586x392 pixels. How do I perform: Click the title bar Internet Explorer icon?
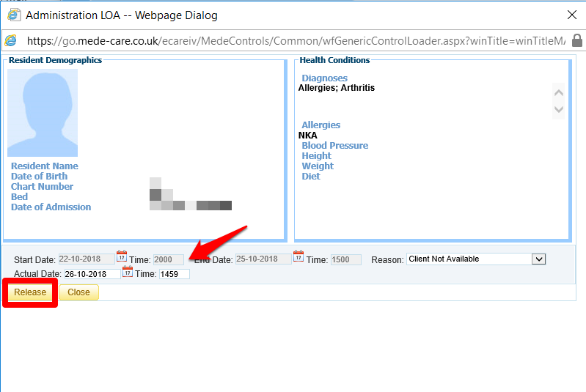tap(13, 15)
